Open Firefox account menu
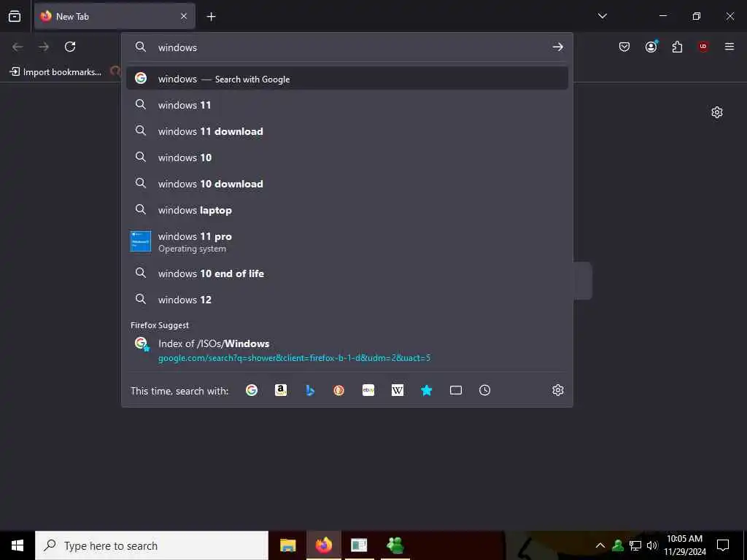Image resolution: width=747 pixels, height=560 pixels. 651,47
